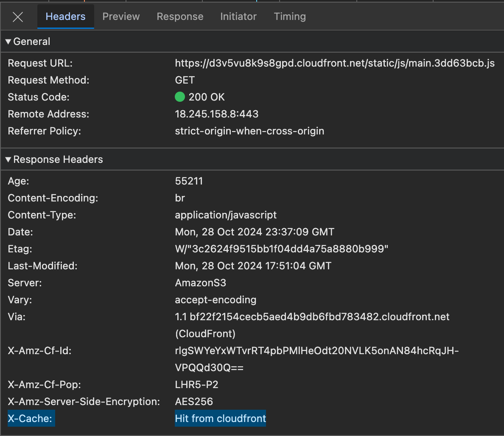This screenshot has height=436, width=504.
Task: Click the Request URL value
Action: [x=334, y=63]
